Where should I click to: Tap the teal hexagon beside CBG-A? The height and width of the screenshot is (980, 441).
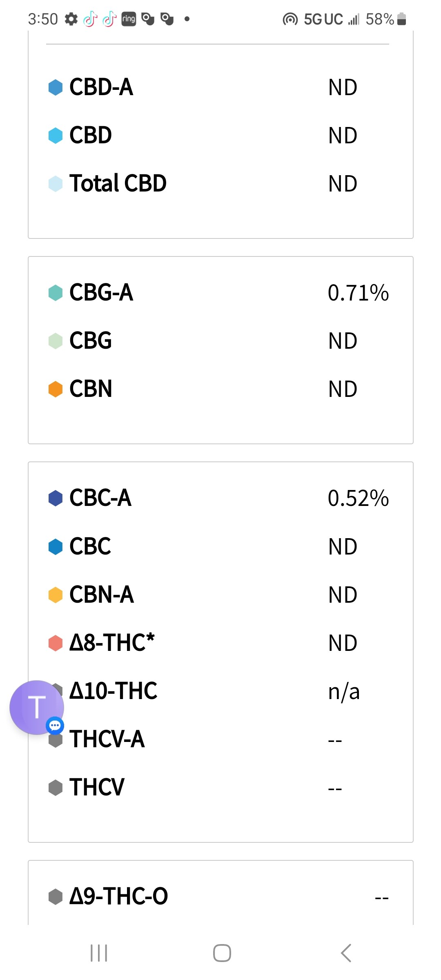pos(56,292)
